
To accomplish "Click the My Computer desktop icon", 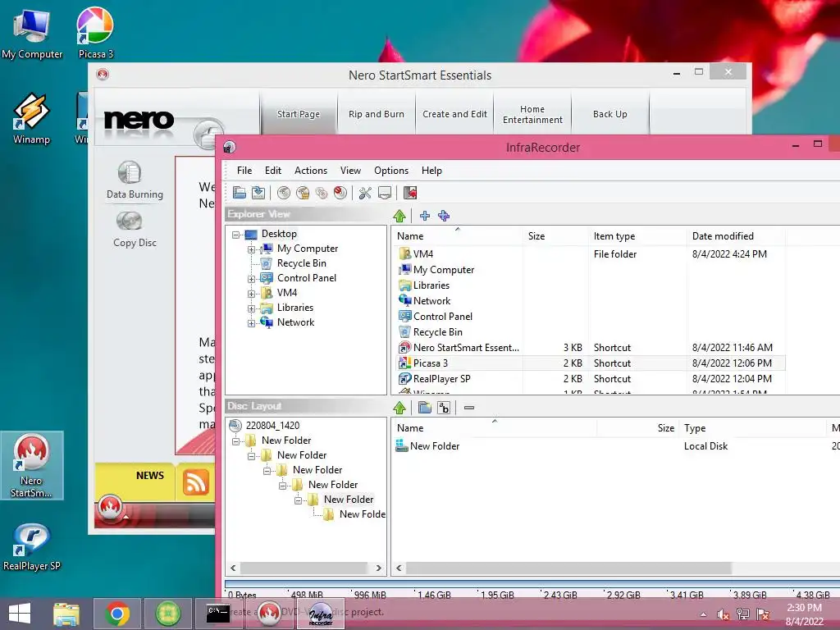I will pyautogui.click(x=32, y=33).
